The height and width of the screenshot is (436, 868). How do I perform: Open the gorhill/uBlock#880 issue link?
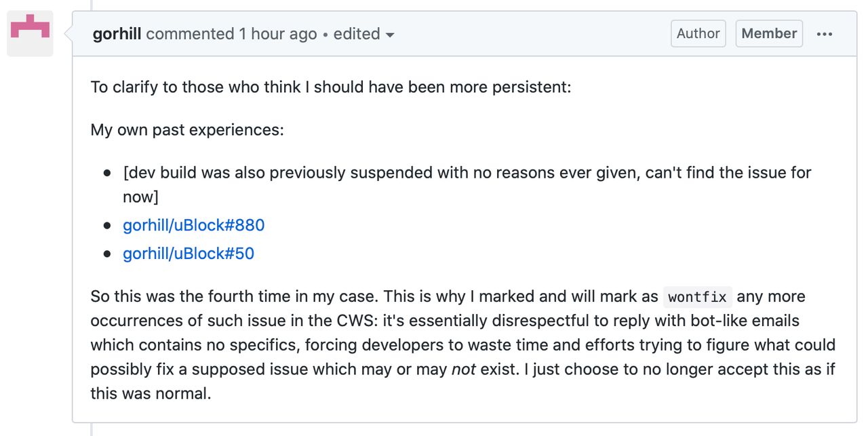(193, 225)
